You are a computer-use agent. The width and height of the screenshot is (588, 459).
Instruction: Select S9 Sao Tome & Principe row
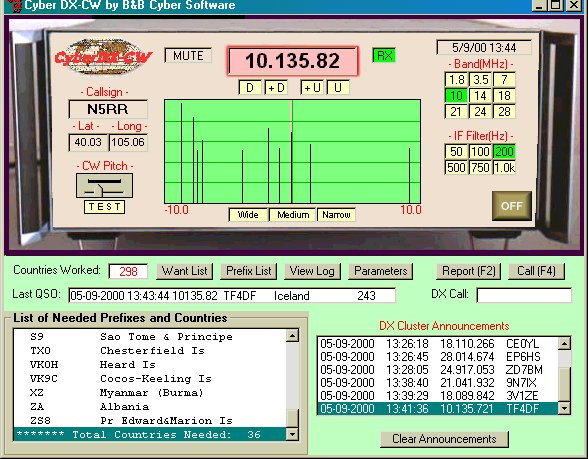[149, 337]
